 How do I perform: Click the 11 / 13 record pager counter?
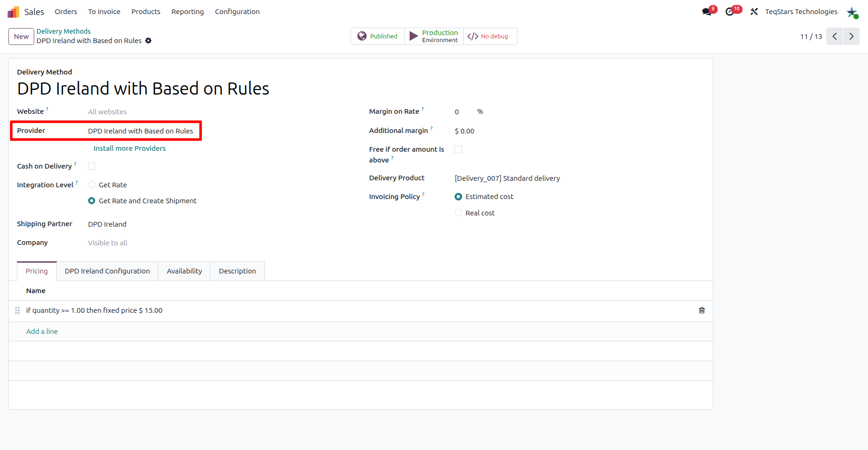pos(811,37)
